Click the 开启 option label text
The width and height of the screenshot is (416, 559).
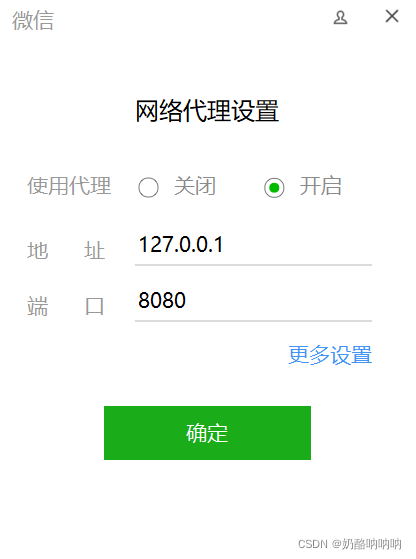point(320,186)
